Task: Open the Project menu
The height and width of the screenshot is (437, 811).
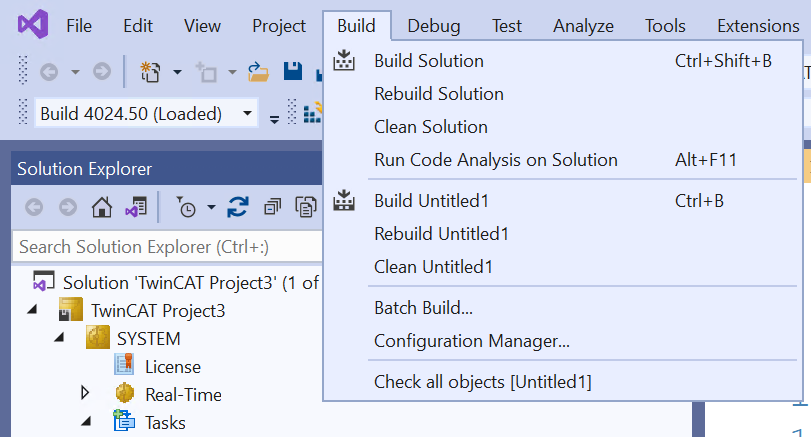Action: 279,26
